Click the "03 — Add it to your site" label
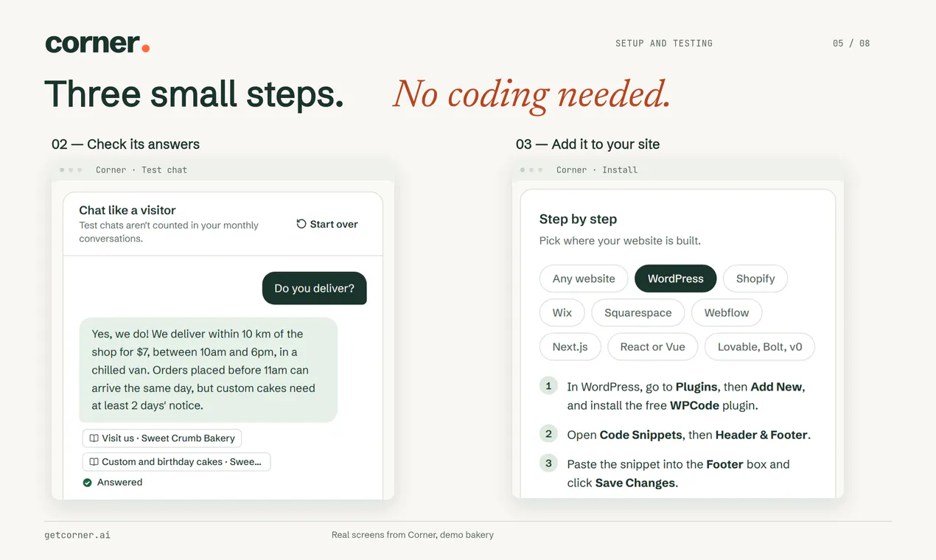The image size is (936, 560). (588, 144)
